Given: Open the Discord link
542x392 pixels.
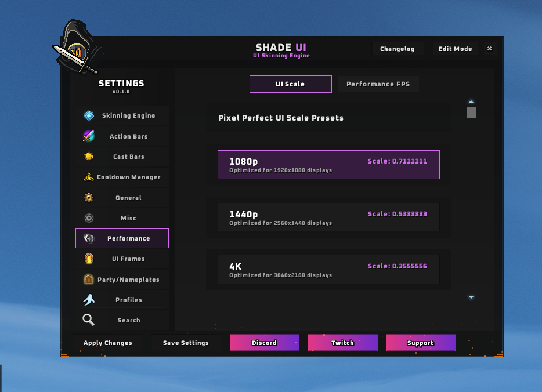Looking at the screenshot, I should (265, 343).
